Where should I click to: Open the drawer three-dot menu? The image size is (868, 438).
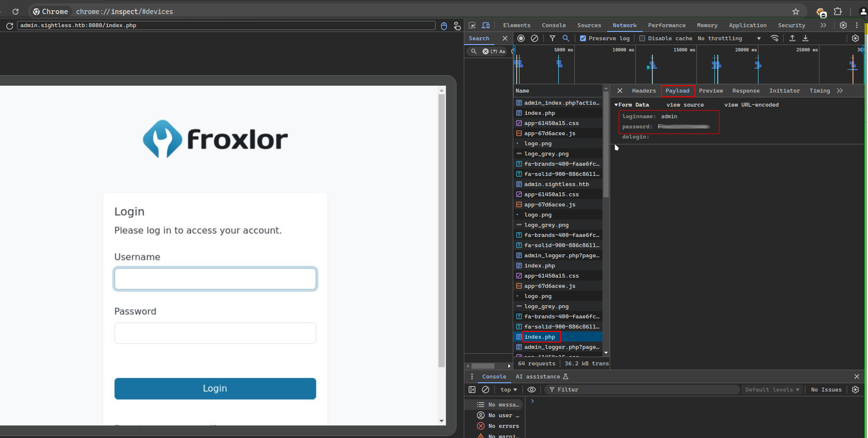pyautogui.click(x=472, y=376)
